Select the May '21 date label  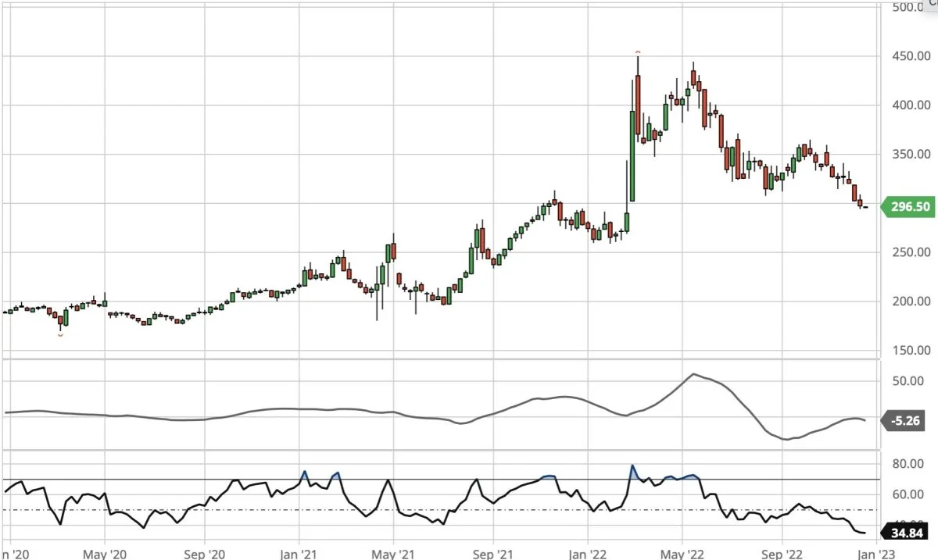393,553
